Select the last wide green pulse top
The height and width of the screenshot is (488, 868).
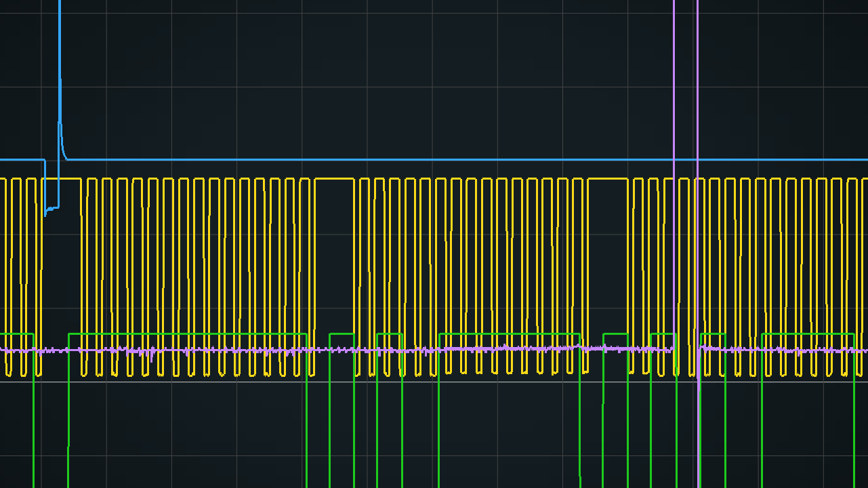808,333
